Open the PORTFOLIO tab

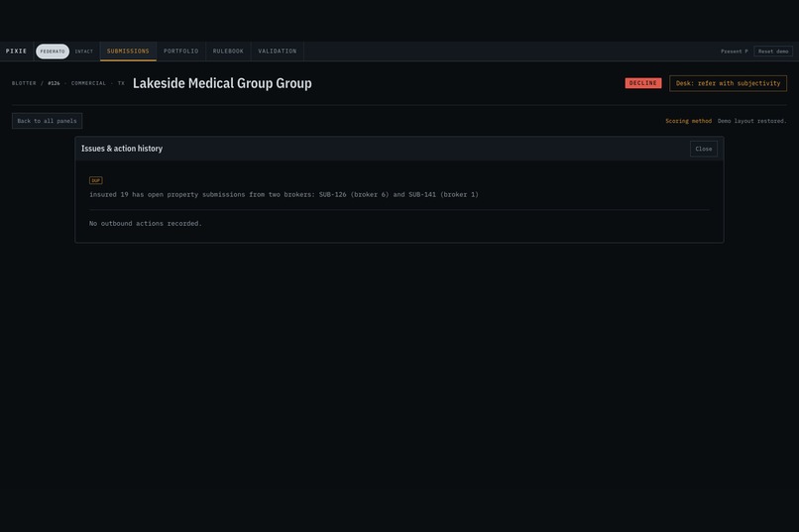pyautogui.click(x=180, y=52)
